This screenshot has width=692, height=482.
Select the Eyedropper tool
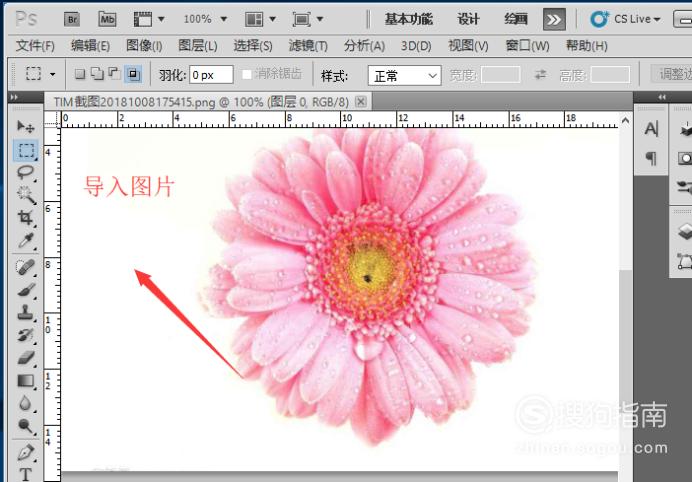pyautogui.click(x=26, y=241)
